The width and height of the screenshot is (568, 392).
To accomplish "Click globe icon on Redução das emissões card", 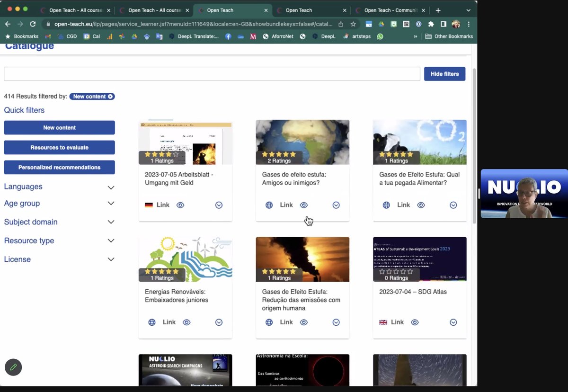I will pyautogui.click(x=269, y=322).
